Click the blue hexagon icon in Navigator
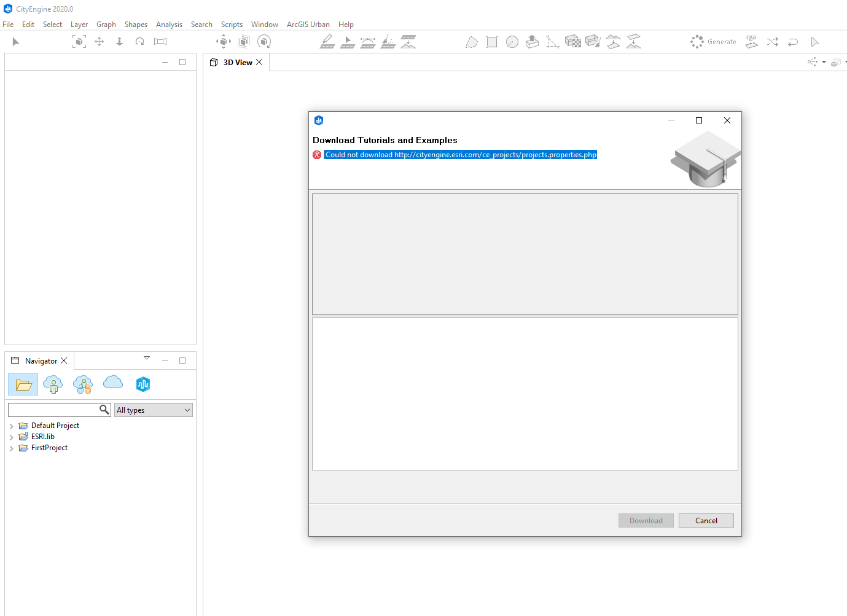Image resolution: width=847 pixels, height=616 pixels. tap(143, 384)
